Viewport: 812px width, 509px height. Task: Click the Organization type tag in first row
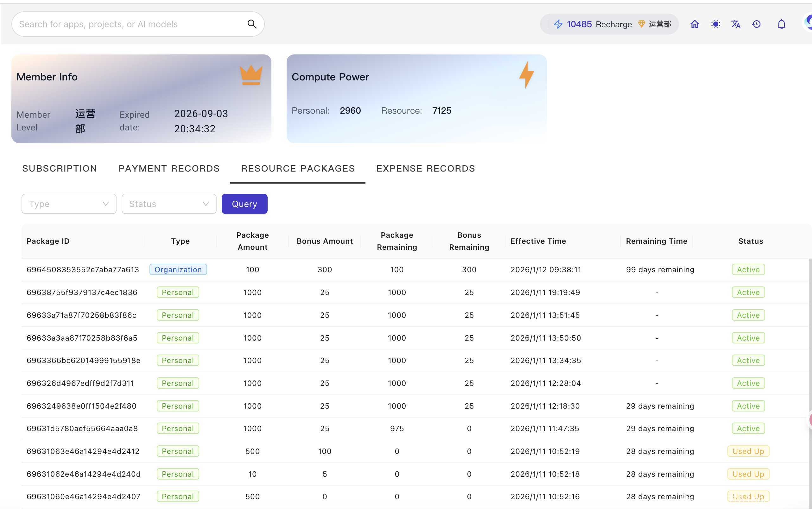click(x=178, y=269)
